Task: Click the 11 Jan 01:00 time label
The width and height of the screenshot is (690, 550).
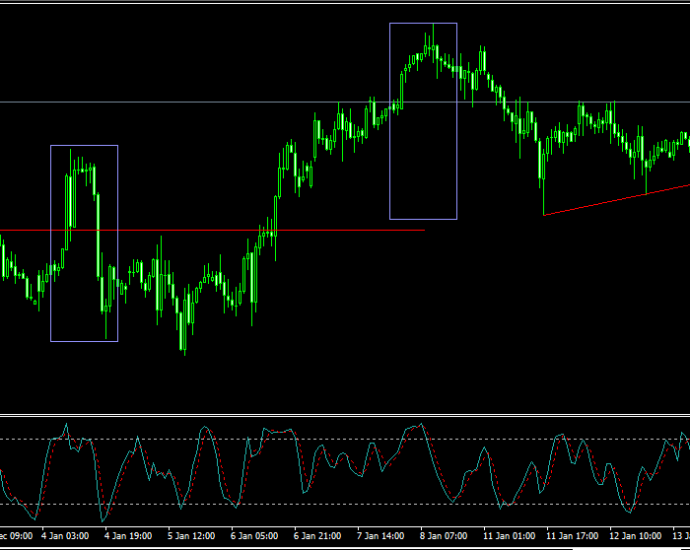Action: point(509,536)
